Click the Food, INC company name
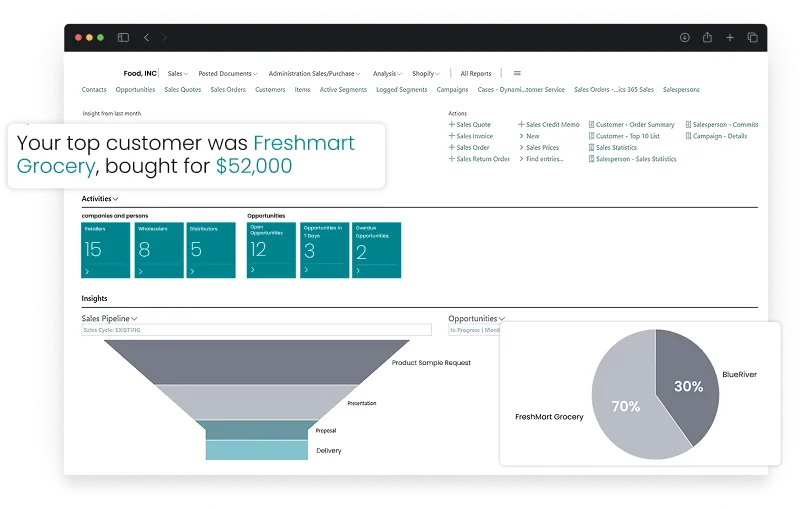The height and width of the screenshot is (508, 812). click(140, 74)
